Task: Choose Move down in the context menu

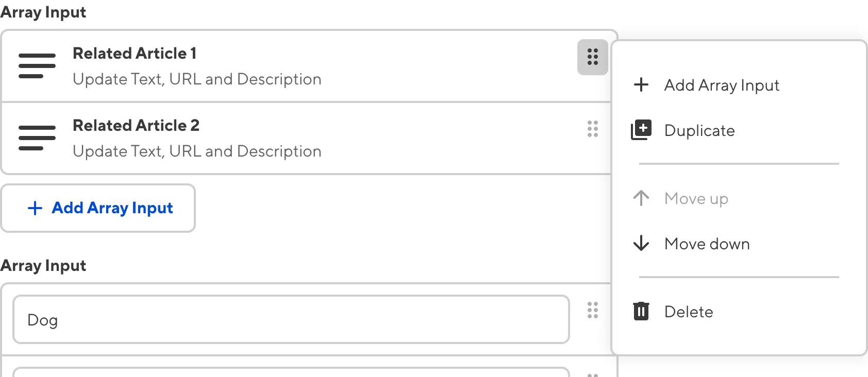Action: [707, 244]
